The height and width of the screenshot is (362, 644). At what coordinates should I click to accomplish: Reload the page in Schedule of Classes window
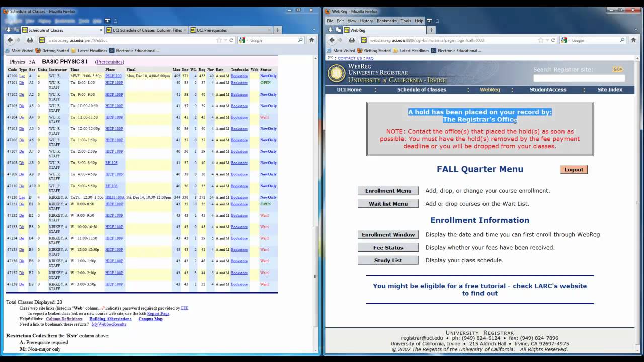click(231, 40)
